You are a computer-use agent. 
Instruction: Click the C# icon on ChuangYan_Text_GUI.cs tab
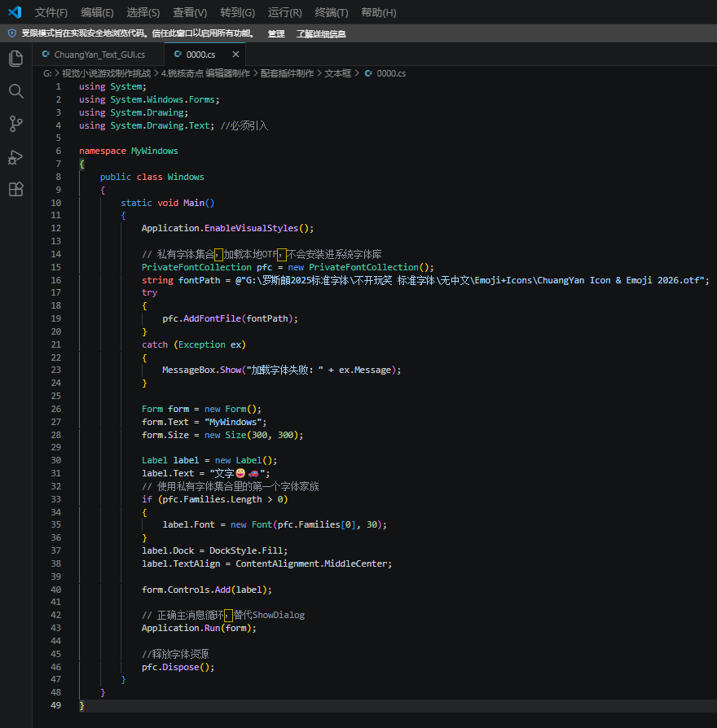[x=46, y=55]
